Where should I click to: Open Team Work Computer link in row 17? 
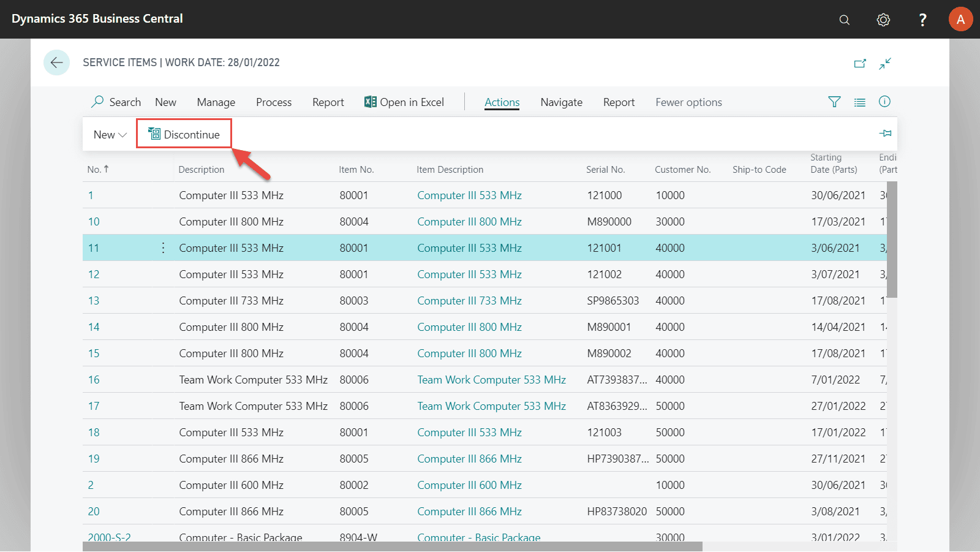tap(492, 406)
